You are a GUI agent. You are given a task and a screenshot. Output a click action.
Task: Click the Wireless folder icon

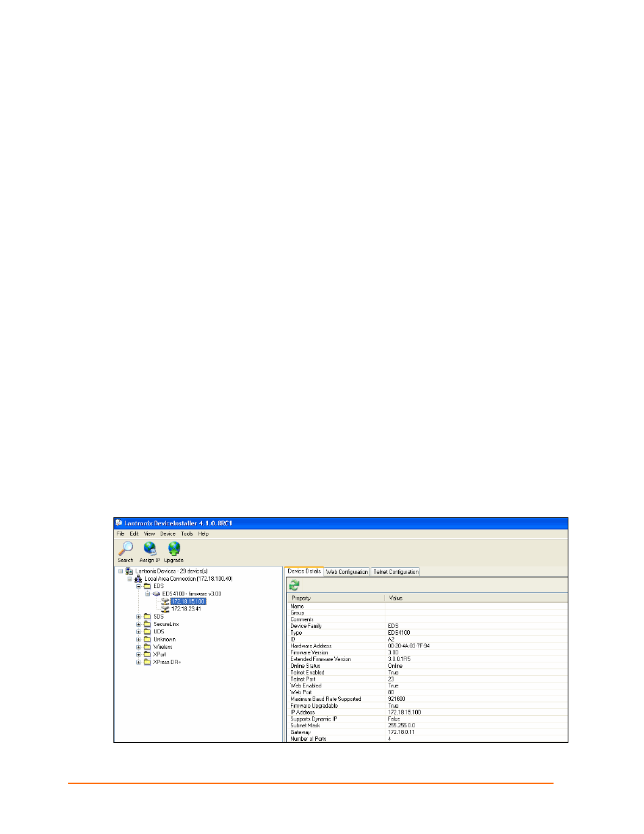click(147, 647)
